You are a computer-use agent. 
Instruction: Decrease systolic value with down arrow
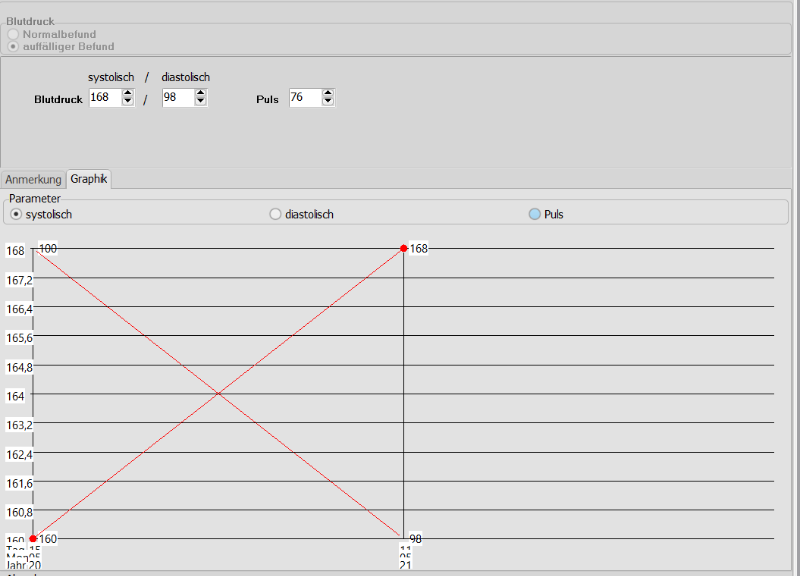tap(128, 102)
